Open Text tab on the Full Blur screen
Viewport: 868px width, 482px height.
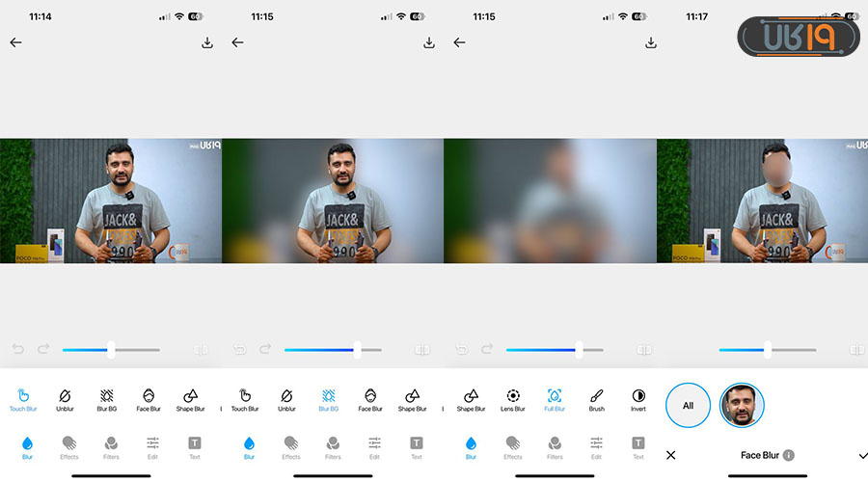pyautogui.click(x=638, y=444)
